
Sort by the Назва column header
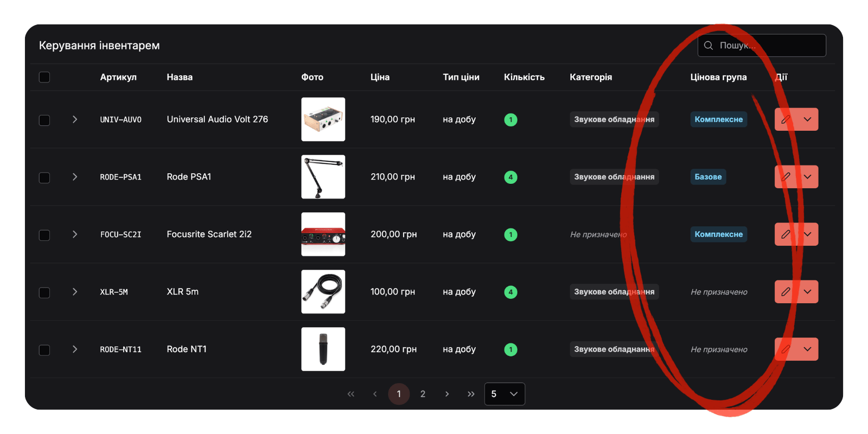pyautogui.click(x=180, y=77)
